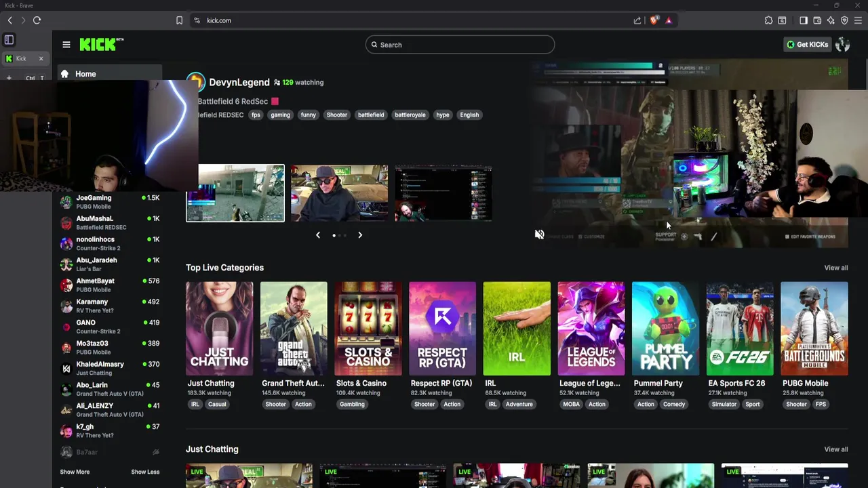Click the Get KICKs button
This screenshot has width=868, height=488.
pyautogui.click(x=807, y=45)
